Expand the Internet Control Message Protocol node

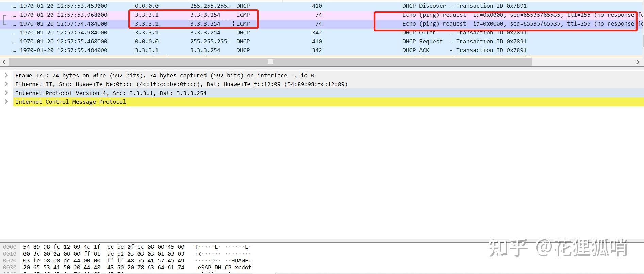pyautogui.click(x=6, y=102)
